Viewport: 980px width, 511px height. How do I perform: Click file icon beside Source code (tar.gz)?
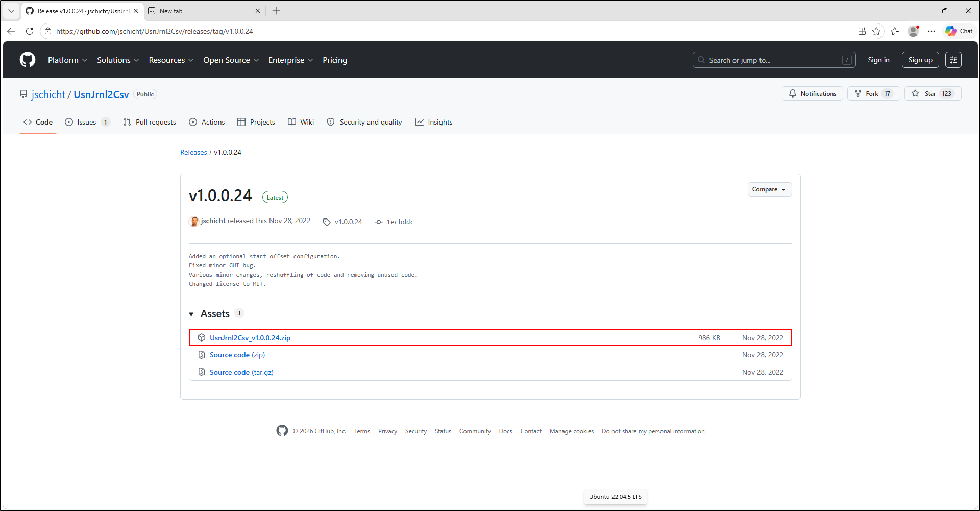coord(202,372)
